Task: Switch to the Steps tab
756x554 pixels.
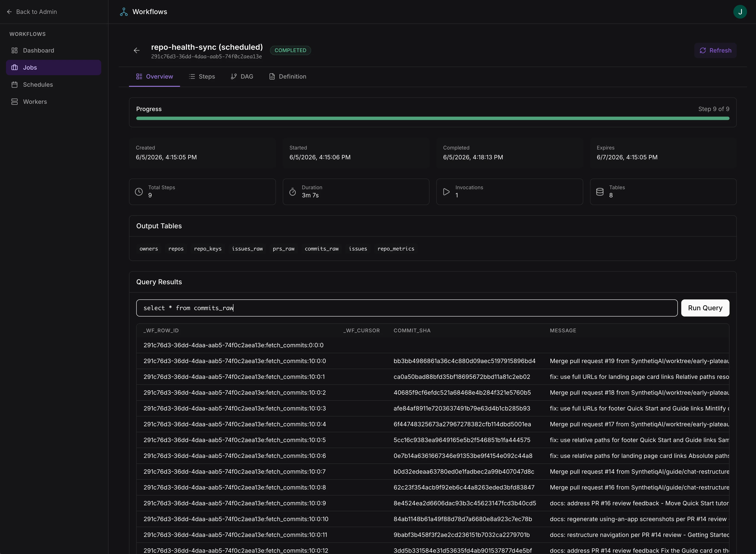Action: point(202,76)
